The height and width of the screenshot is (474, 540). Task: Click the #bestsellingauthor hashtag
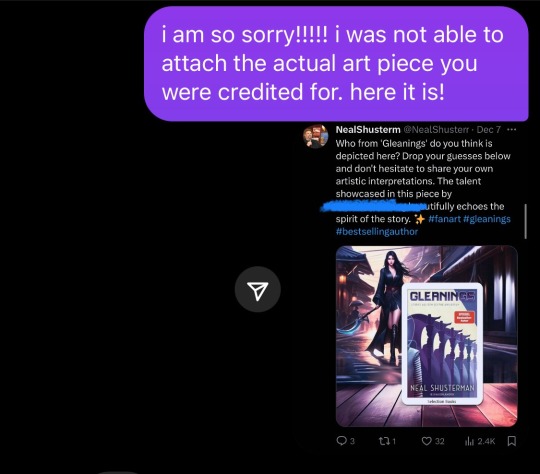(x=377, y=231)
